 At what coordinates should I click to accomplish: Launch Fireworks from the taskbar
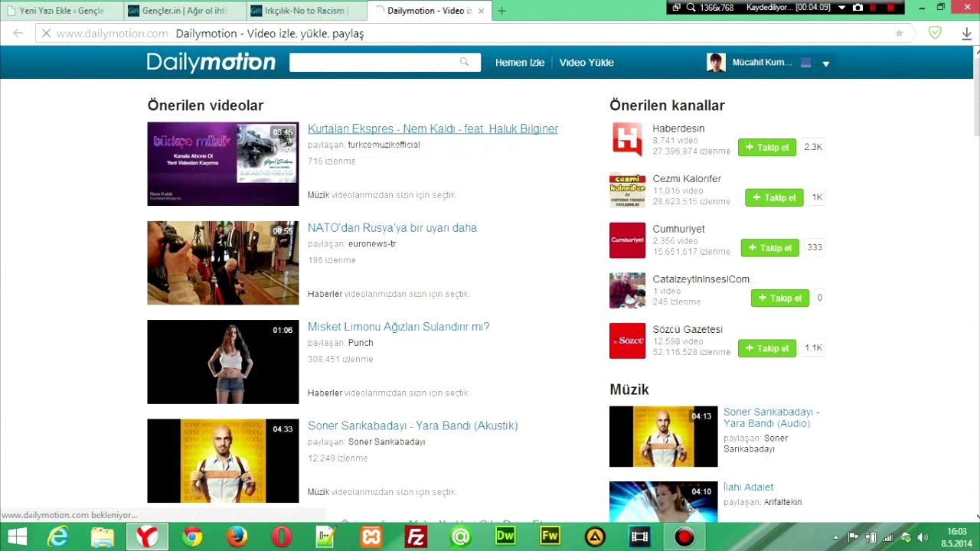[550, 536]
